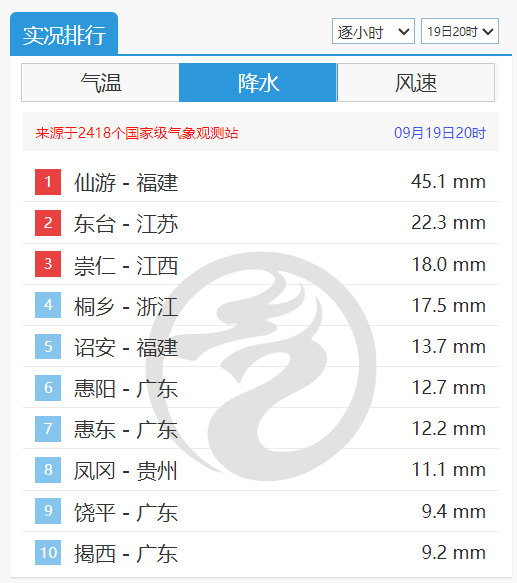Select the 凤冈 - 贵州 row
The height and width of the screenshot is (583, 517).
261,470
